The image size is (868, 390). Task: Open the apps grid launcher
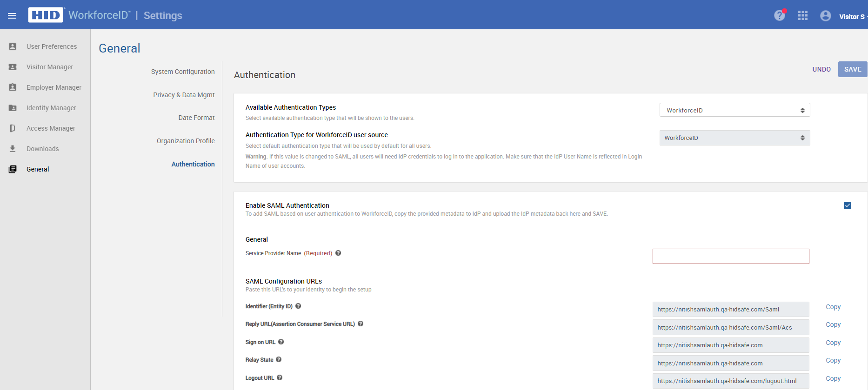click(803, 15)
